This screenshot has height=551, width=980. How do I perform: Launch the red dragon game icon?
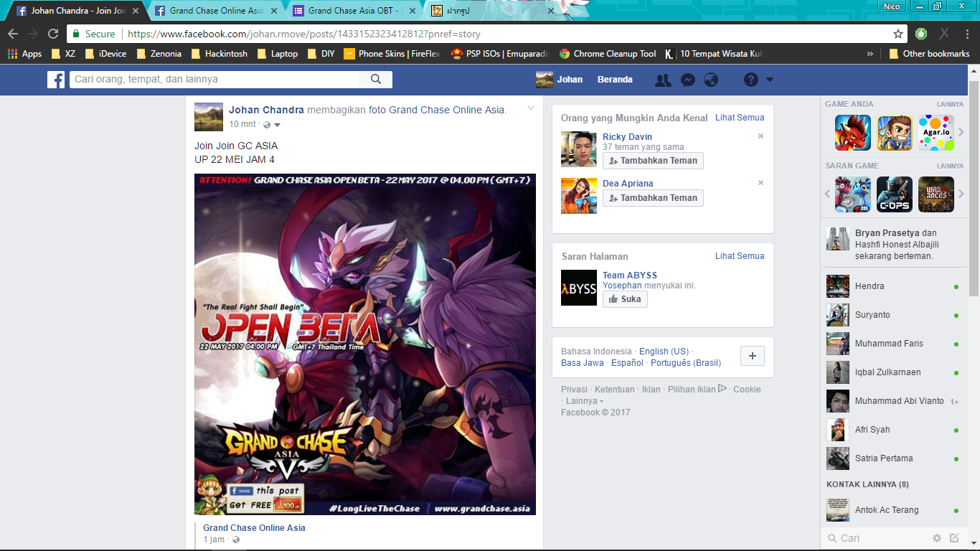click(853, 133)
